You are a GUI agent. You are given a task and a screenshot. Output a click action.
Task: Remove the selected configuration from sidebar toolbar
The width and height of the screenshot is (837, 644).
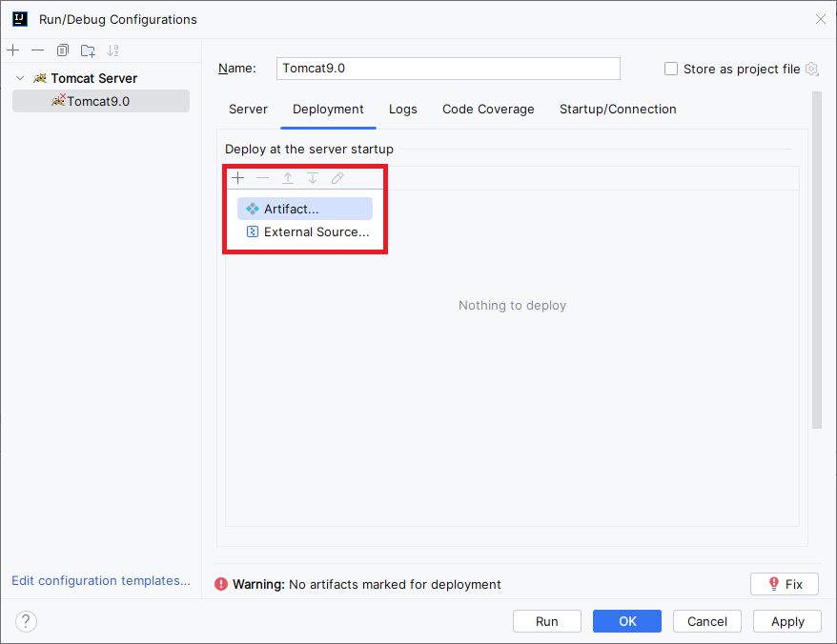click(37, 50)
